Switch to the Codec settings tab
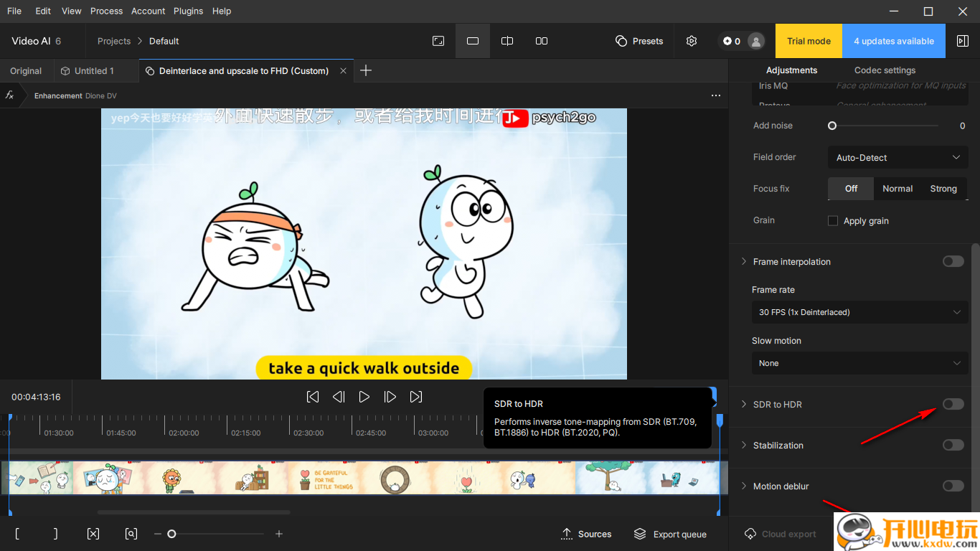The image size is (980, 551). pos(885,70)
